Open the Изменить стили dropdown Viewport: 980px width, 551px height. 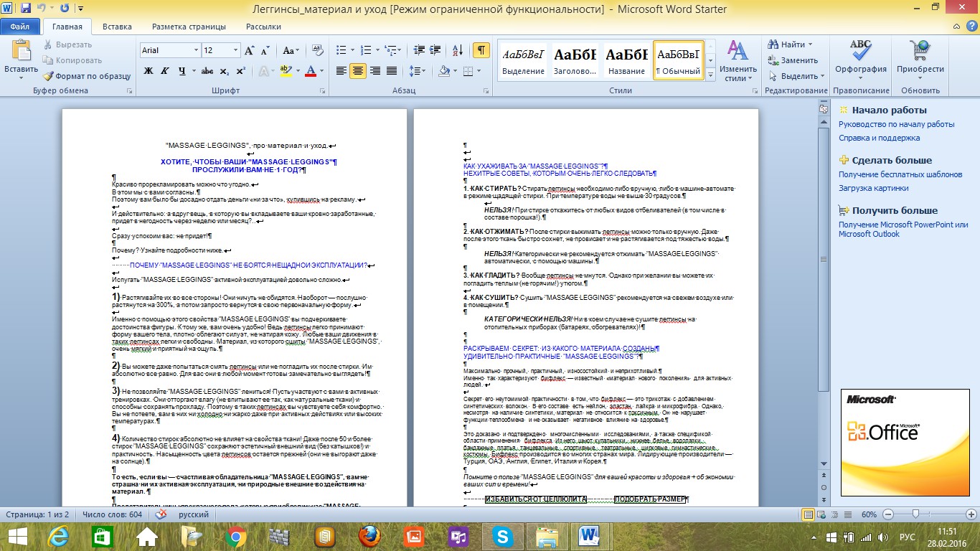click(738, 61)
